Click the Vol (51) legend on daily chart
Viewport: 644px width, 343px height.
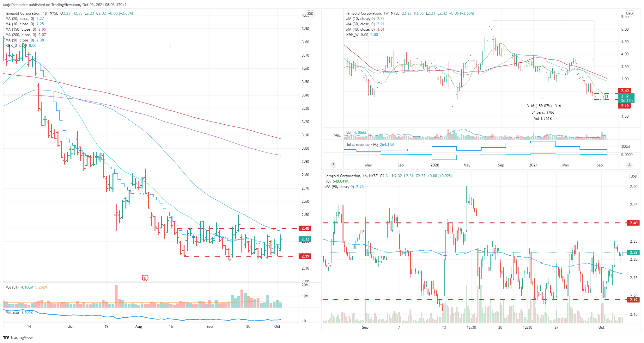click(12, 287)
